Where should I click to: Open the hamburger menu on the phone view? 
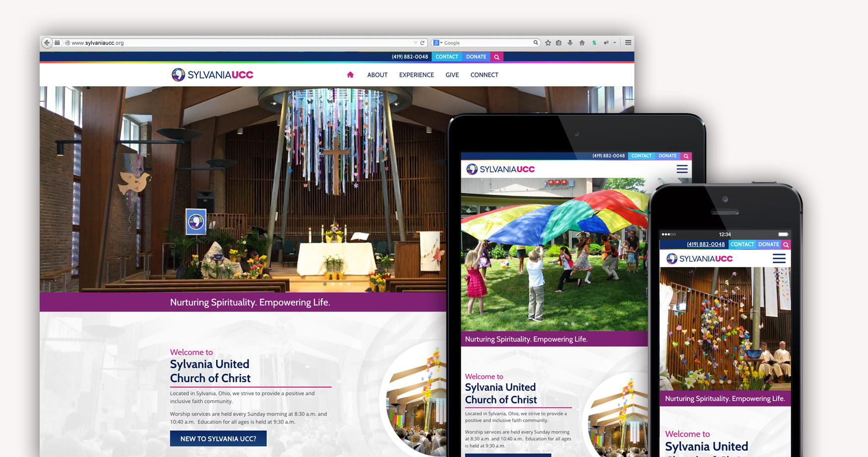pos(779,258)
